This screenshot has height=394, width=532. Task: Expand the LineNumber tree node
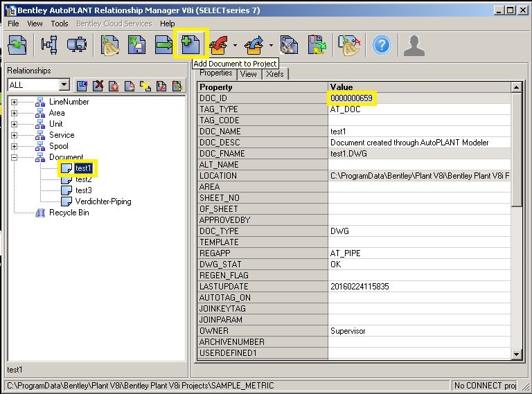tap(15, 102)
